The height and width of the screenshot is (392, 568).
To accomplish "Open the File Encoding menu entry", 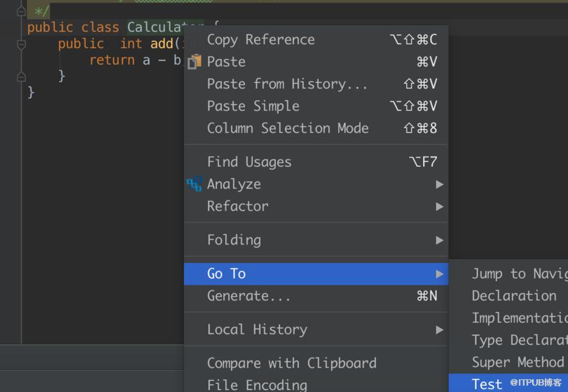I will point(317,384).
